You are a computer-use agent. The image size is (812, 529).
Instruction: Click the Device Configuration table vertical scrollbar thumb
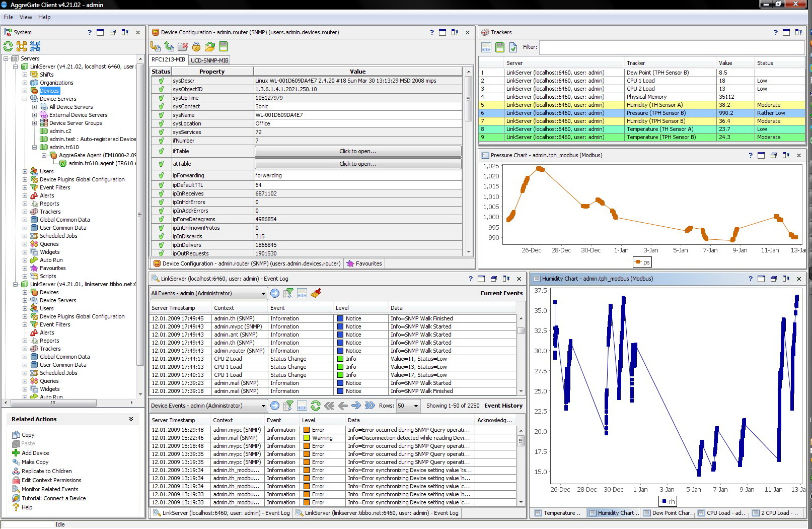tap(469, 98)
